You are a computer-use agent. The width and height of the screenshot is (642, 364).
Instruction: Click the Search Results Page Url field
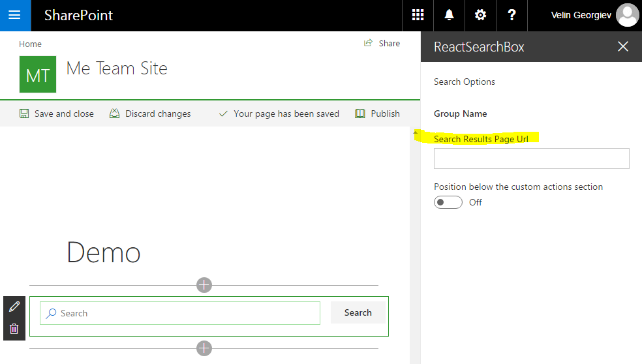click(x=532, y=159)
